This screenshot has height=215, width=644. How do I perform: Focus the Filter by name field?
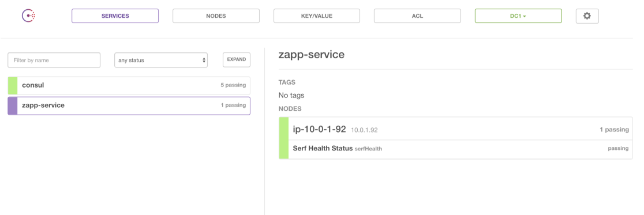point(54,60)
